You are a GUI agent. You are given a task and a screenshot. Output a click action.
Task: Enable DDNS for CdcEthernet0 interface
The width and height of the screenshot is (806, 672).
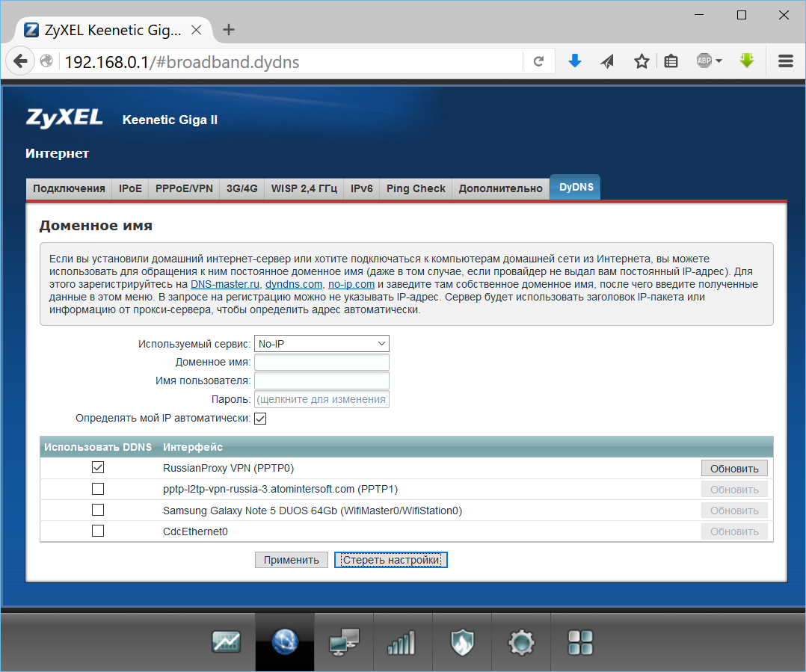coord(98,531)
